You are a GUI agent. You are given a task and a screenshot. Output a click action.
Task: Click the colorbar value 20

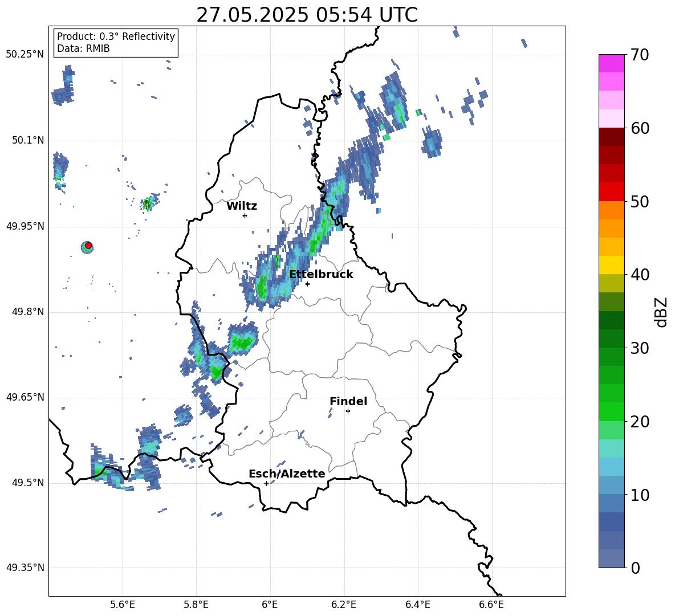pos(639,422)
